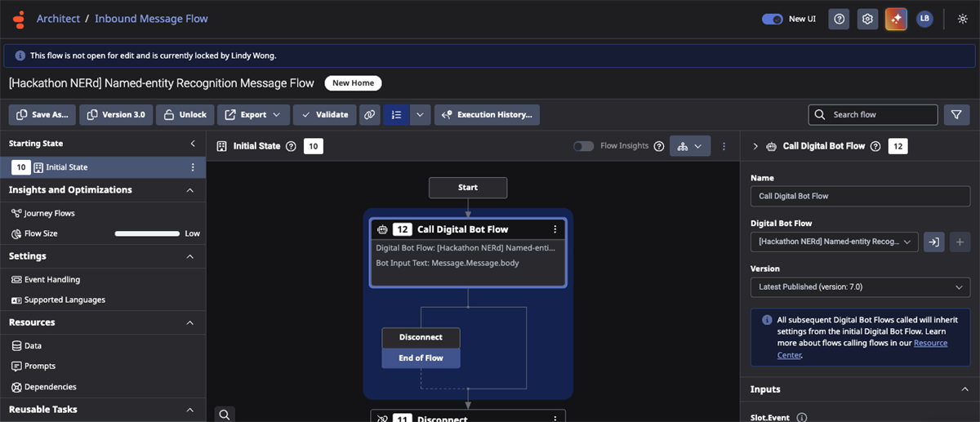
Task: Collapse the Inputs section
Action: tap(964, 389)
